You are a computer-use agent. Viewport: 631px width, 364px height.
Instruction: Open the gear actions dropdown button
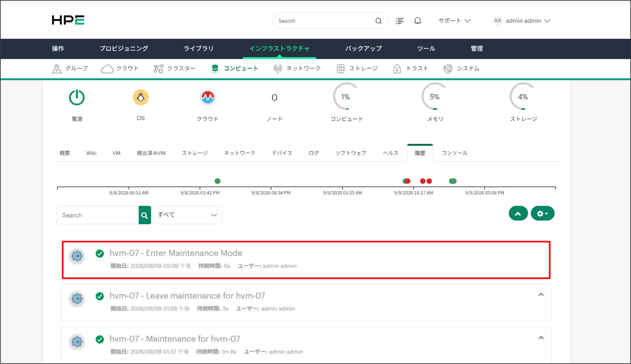pos(543,213)
